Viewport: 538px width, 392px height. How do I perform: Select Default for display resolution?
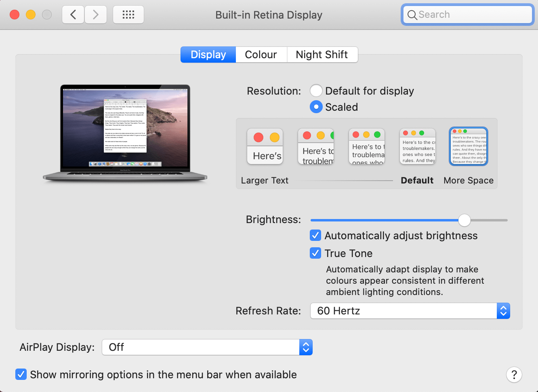click(x=316, y=91)
